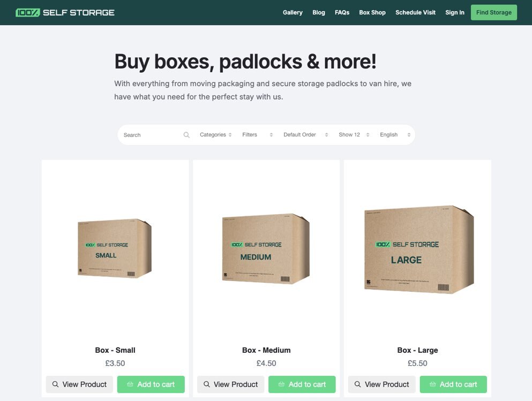Open the English language selector
This screenshot has height=401, width=532.
393,135
